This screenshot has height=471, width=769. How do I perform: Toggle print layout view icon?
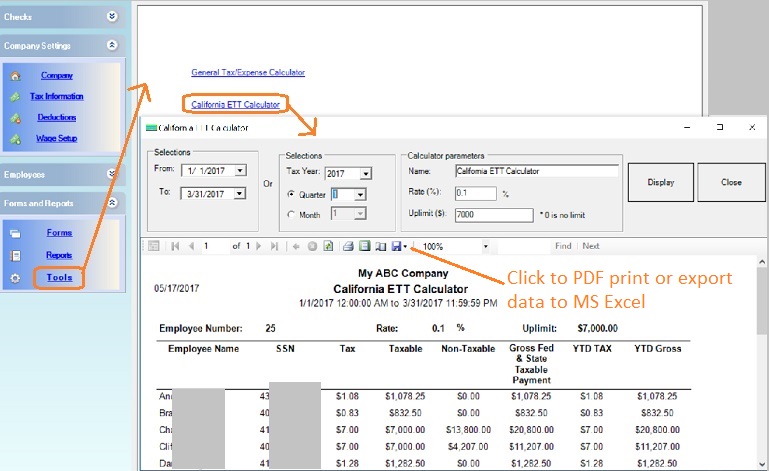tap(365, 246)
